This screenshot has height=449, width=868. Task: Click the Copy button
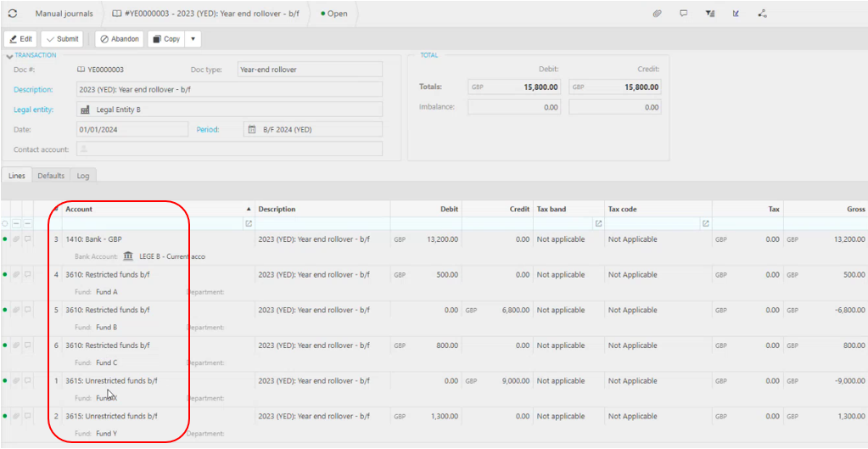(166, 39)
